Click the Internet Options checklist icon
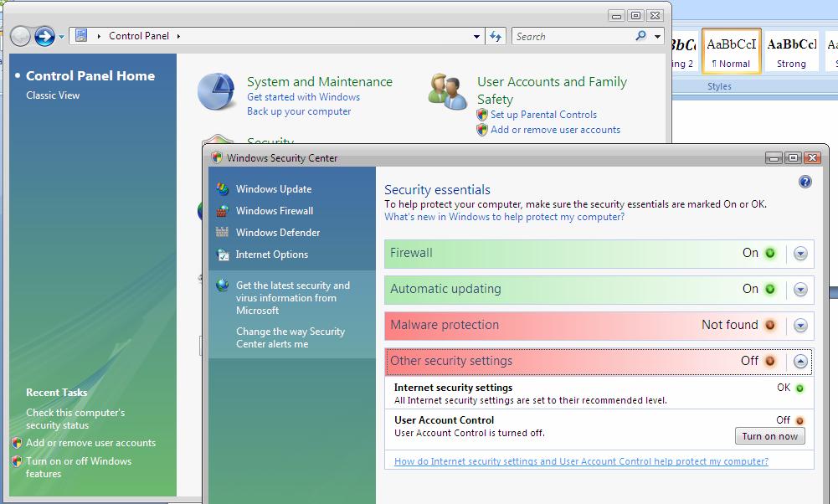The width and height of the screenshot is (838, 504). pyautogui.click(x=223, y=255)
